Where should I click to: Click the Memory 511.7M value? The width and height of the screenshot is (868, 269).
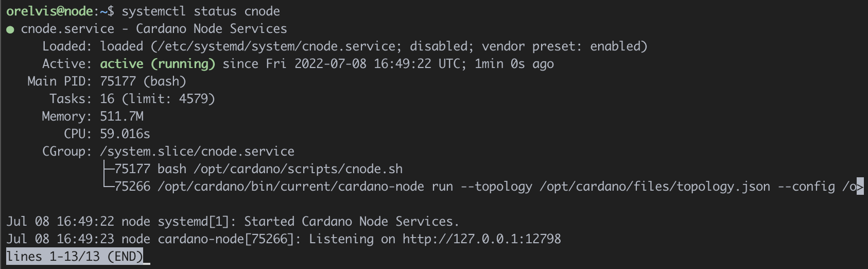(121, 116)
